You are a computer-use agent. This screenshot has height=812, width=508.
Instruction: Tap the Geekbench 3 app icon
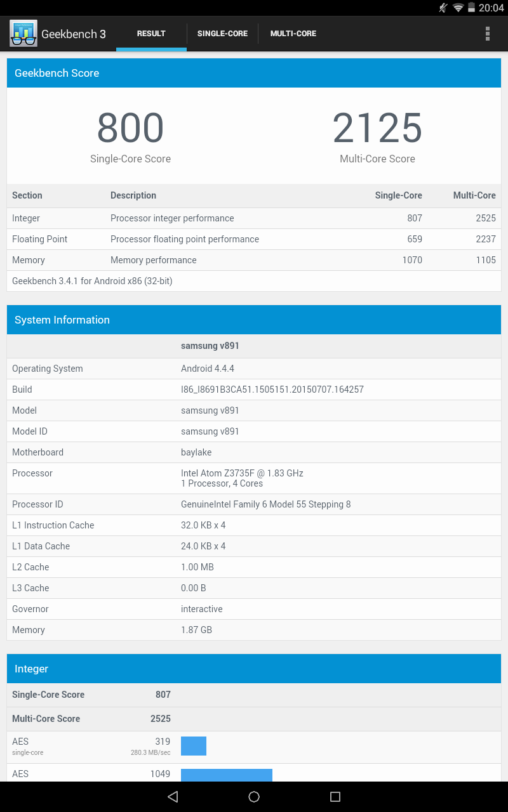tap(23, 34)
